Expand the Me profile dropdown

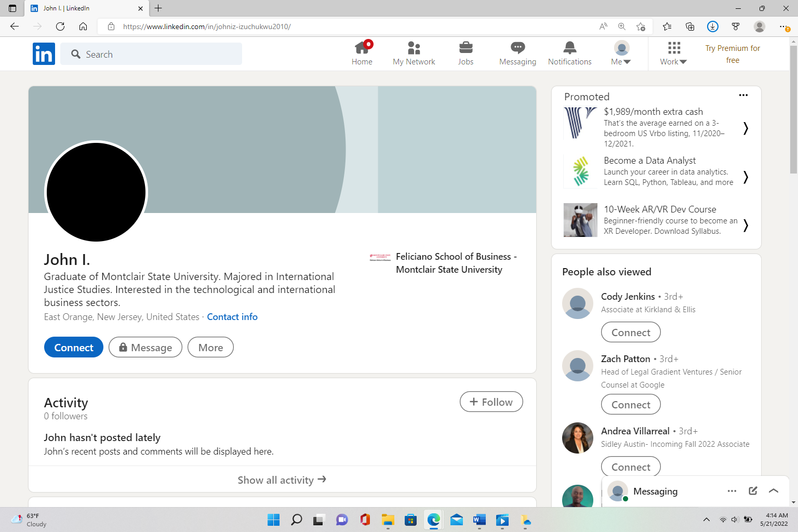point(621,54)
